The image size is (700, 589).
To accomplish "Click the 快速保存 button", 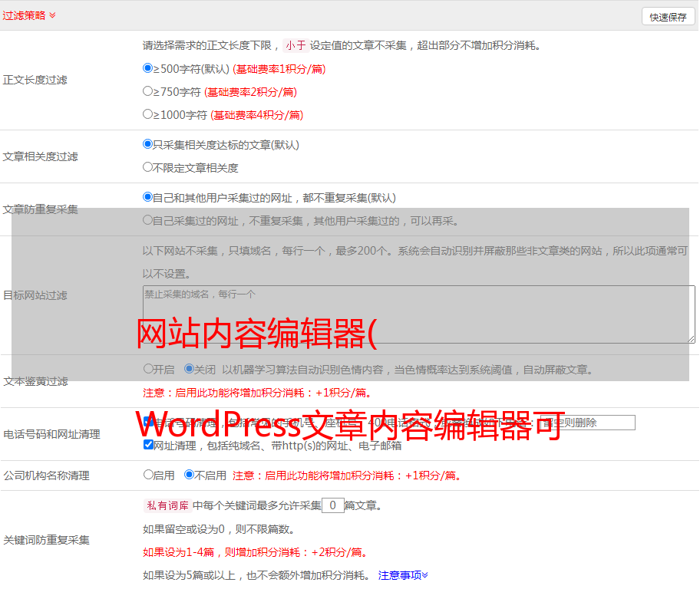I will 668,17.
